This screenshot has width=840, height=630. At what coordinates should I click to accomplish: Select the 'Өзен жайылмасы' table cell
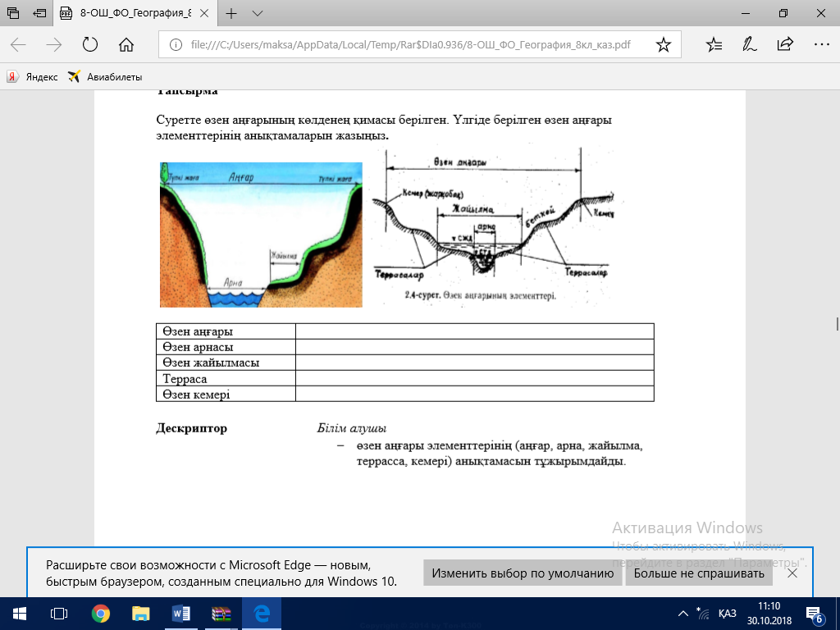pyautogui.click(x=226, y=362)
